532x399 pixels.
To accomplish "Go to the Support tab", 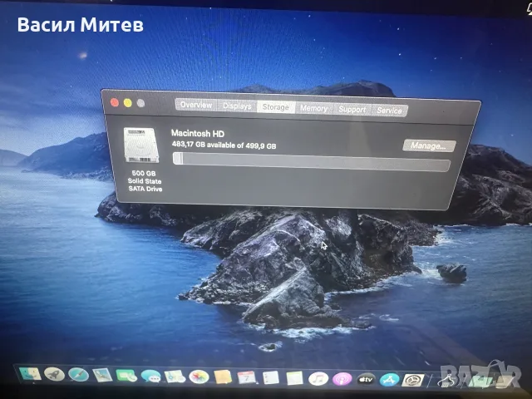I will 352,109.
